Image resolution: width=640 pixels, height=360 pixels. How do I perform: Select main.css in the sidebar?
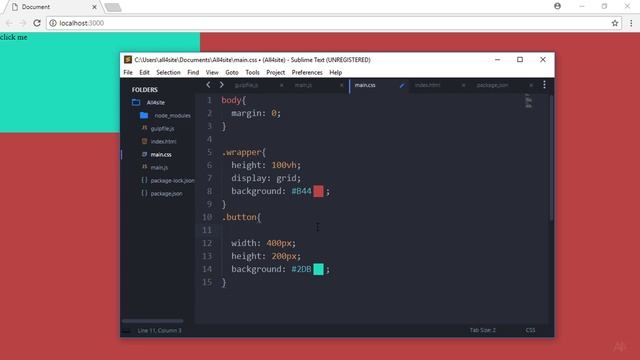[x=161, y=155]
